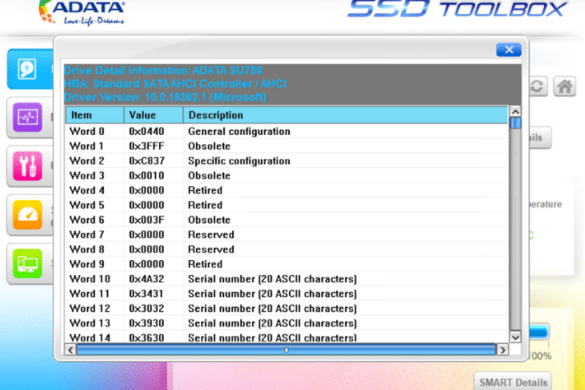Sort by the Item column header
Image resolution: width=585 pixels, height=390 pixels.
[x=95, y=115]
